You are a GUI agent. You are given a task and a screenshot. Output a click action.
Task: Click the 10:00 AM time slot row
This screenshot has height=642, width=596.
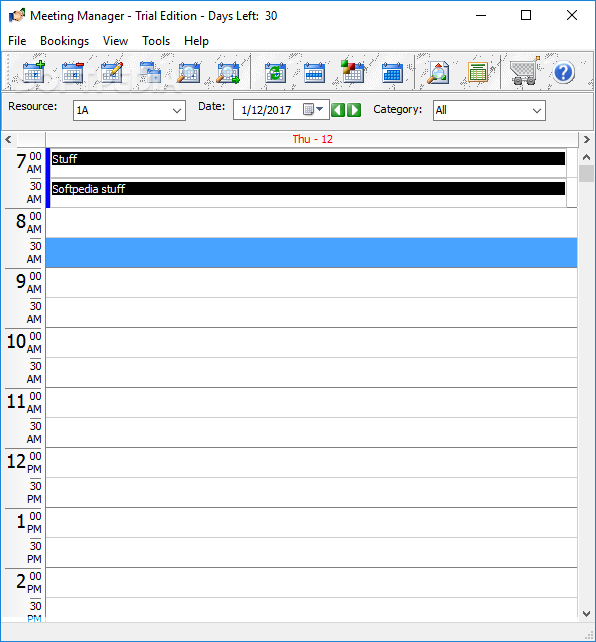[312, 343]
